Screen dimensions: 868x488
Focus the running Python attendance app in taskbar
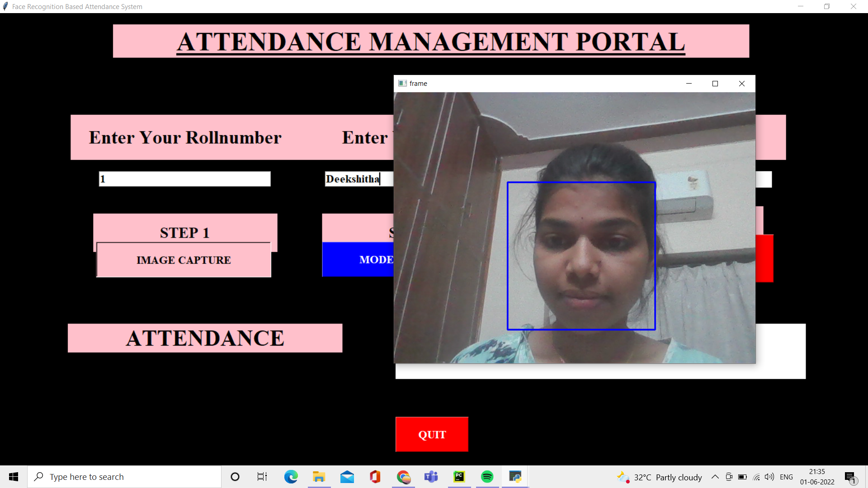[515, 477]
